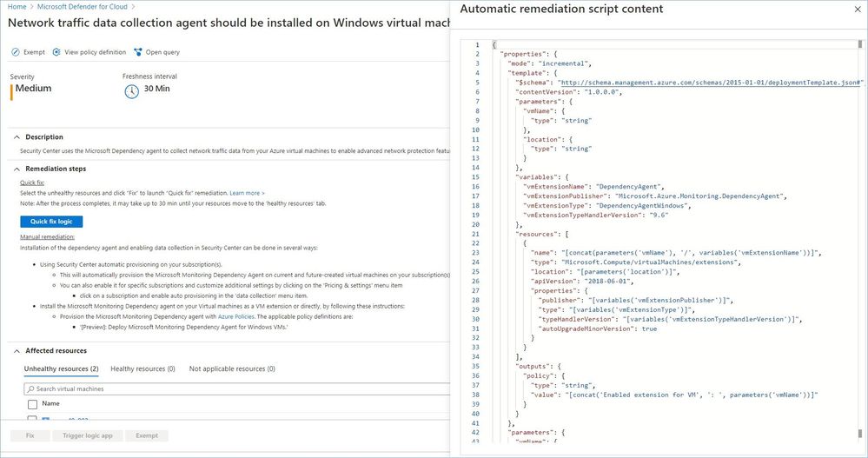This screenshot has height=458, width=868.
Task: Click the Quick fix heading text
Action: [32, 183]
